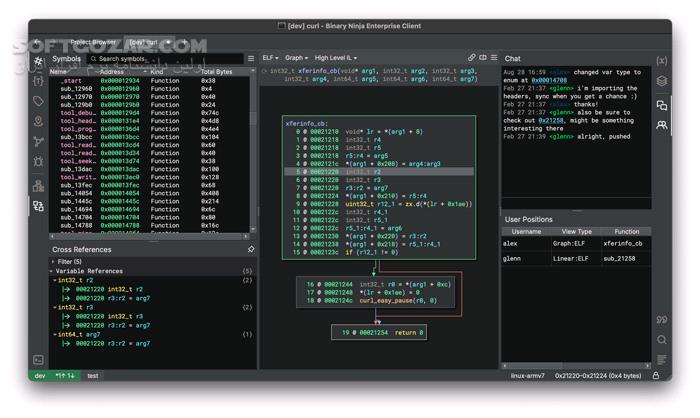Viewport: 700px width, 418px height.
Task: Open the strings quote-marks sidebar icon
Action: 662,320
